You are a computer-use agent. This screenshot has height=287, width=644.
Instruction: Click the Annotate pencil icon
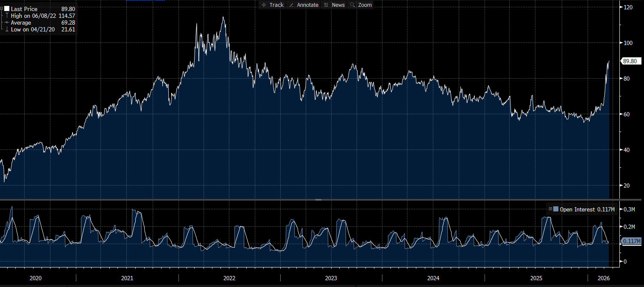point(291,5)
